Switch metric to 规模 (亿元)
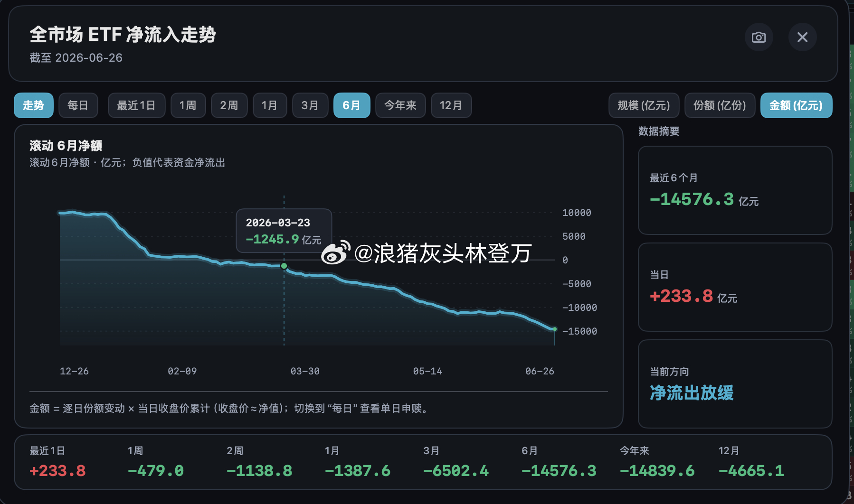The image size is (854, 504). tap(644, 105)
